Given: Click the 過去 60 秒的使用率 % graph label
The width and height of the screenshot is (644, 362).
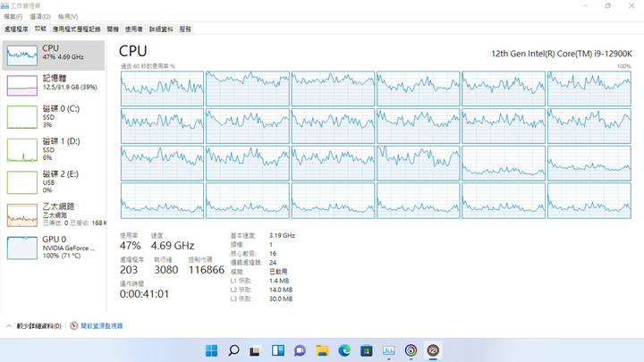Looking at the screenshot, I should tap(148, 66).
